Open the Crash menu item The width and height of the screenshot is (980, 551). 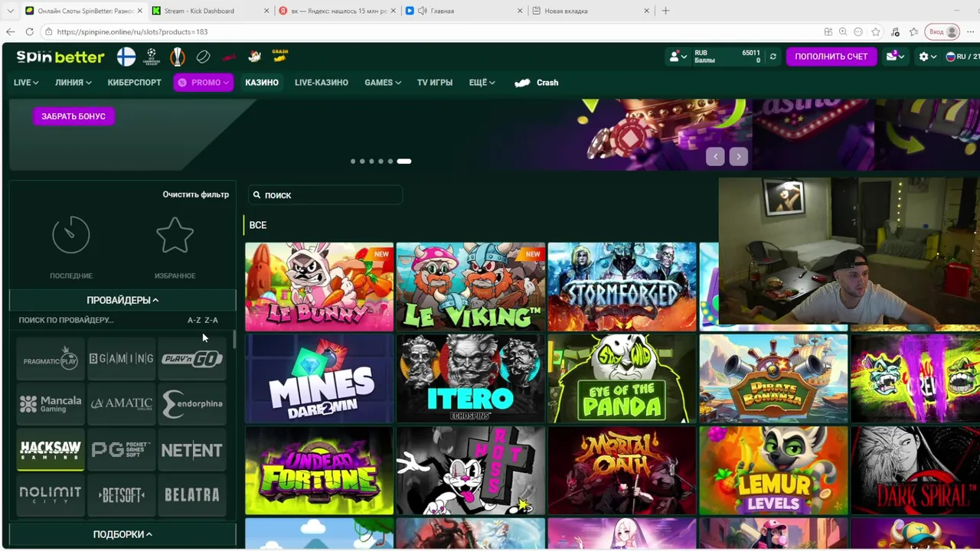point(537,83)
